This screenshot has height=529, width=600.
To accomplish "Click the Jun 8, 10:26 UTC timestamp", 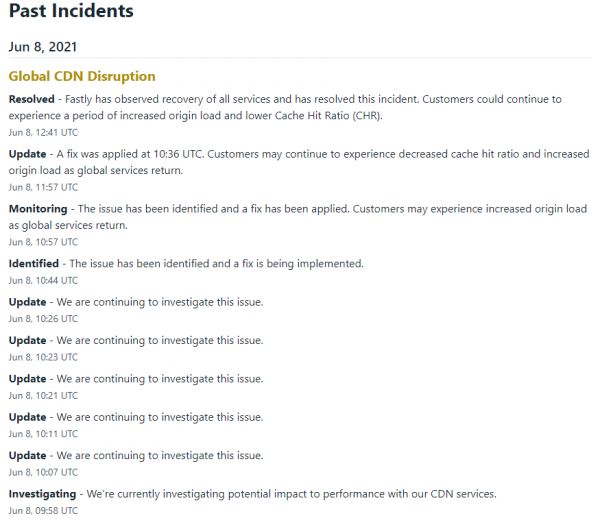I will (43, 319).
